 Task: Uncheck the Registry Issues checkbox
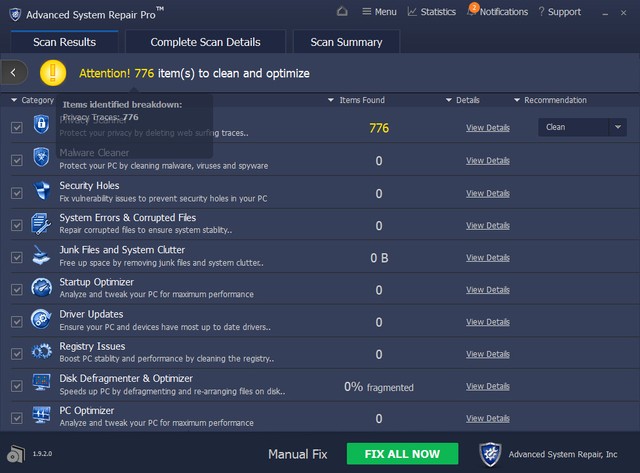tap(17, 354)
